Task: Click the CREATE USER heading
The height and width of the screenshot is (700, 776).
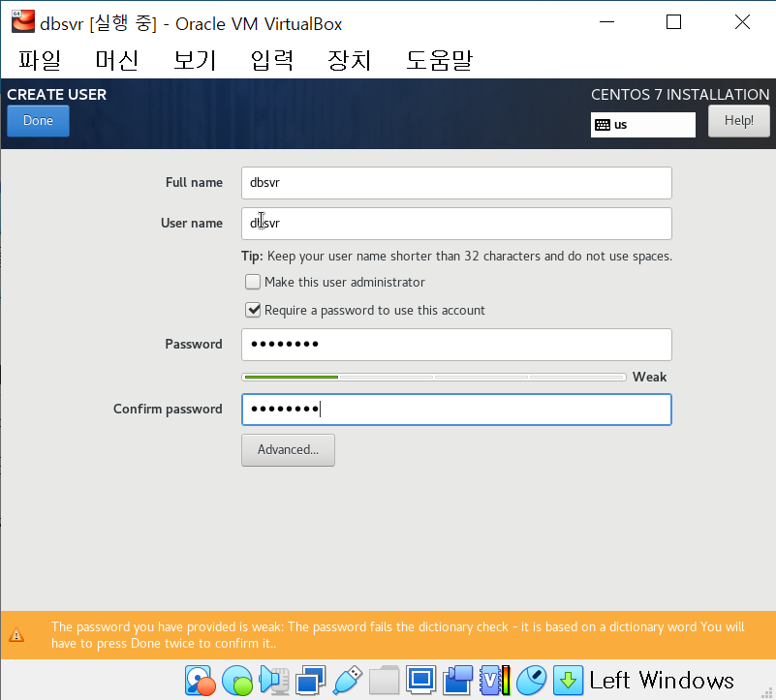Action: point(56,95)
